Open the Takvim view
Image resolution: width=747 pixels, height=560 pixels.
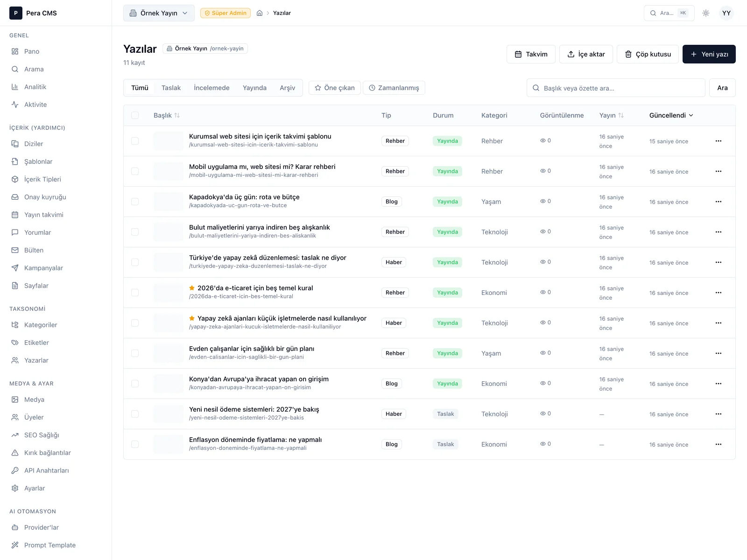click(x=531, y=54)
